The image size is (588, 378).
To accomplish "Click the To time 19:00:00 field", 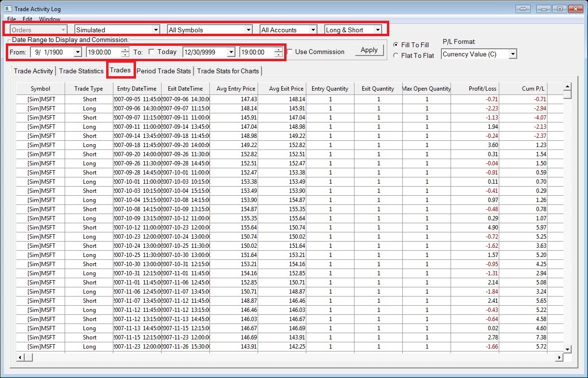I will coord(257,52).
